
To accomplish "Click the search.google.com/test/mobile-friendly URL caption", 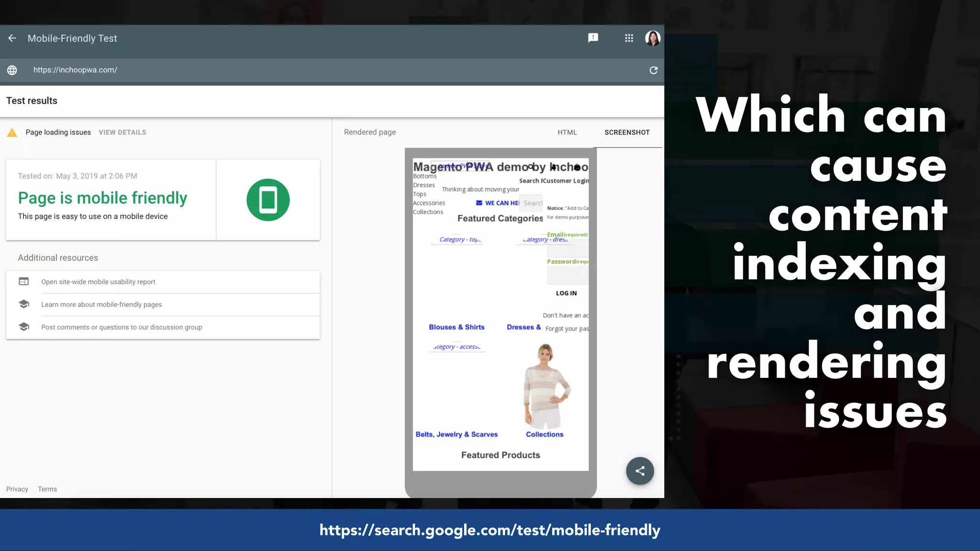I will pos(490,530).
